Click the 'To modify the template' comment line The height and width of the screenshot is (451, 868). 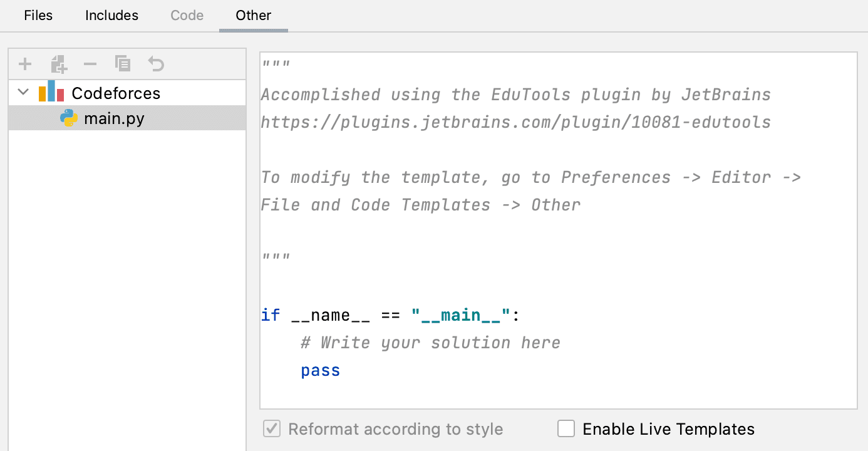pos(531,177)
